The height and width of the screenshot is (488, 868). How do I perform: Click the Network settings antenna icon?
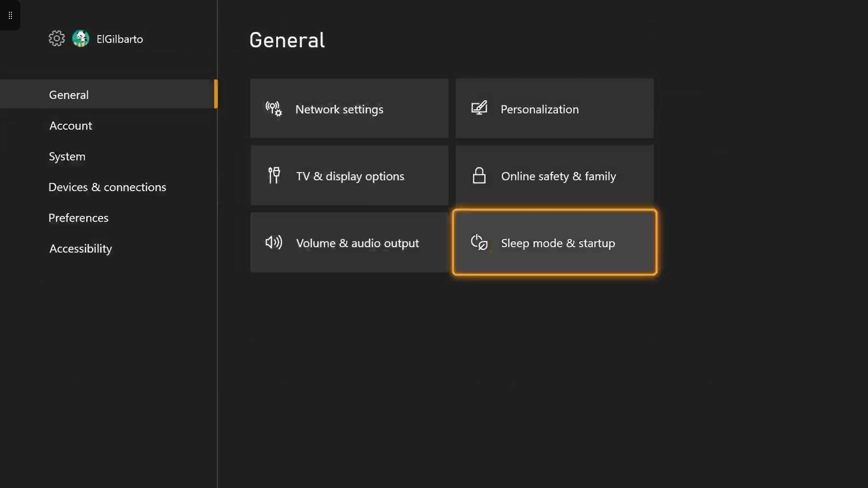[274, 108]
